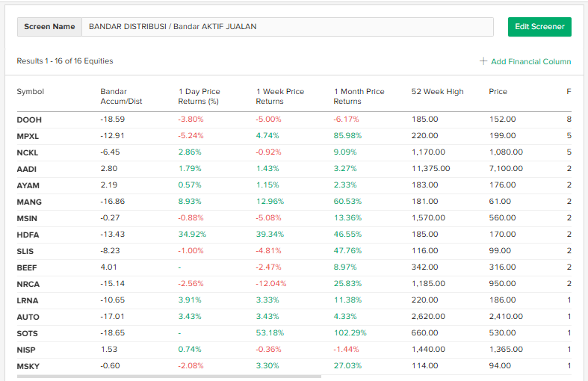Click SOTS 1 month return 102.29%

(350, 333)
